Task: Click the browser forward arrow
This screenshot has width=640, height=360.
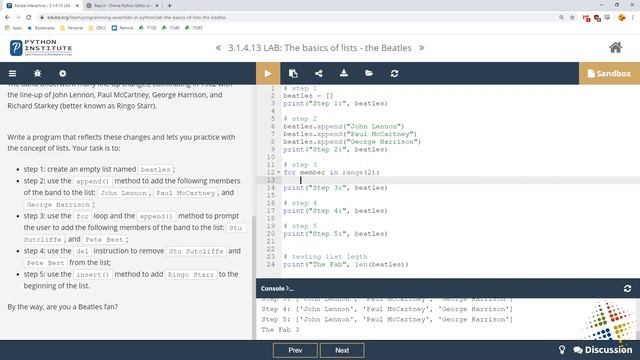Action: (18, 18)
